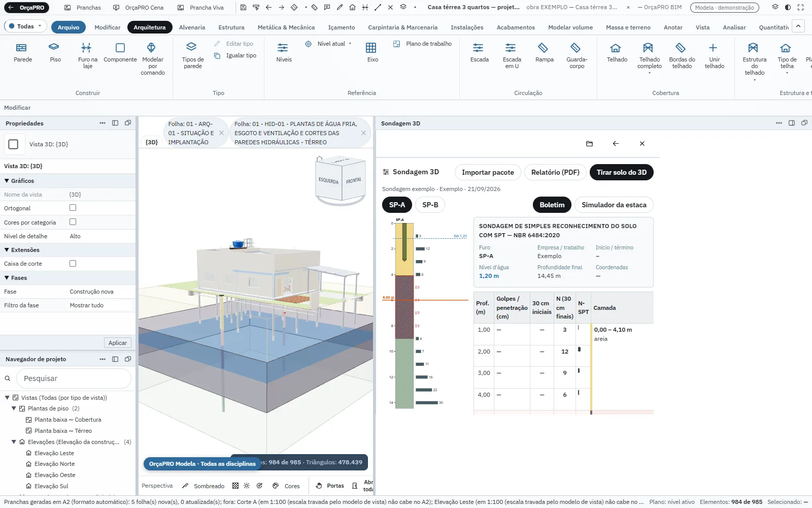Screen dimensions: 812x508
Task: Open the Níveis tool
Action: click(x=284, y=53)
